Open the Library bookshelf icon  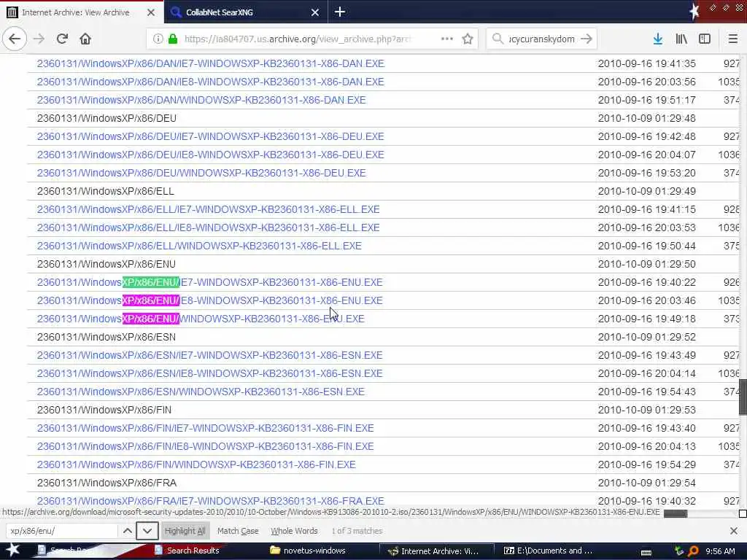click(x=681, y=39)
